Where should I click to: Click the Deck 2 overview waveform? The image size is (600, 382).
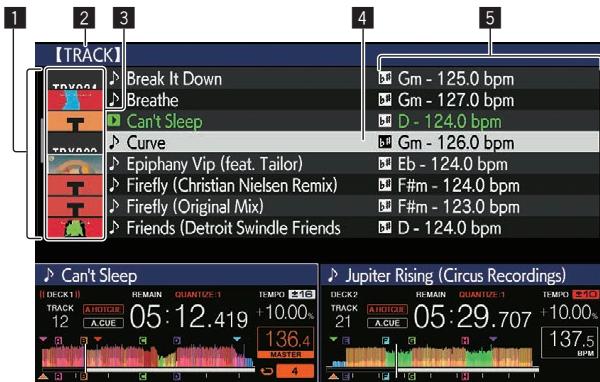point(432,356)
